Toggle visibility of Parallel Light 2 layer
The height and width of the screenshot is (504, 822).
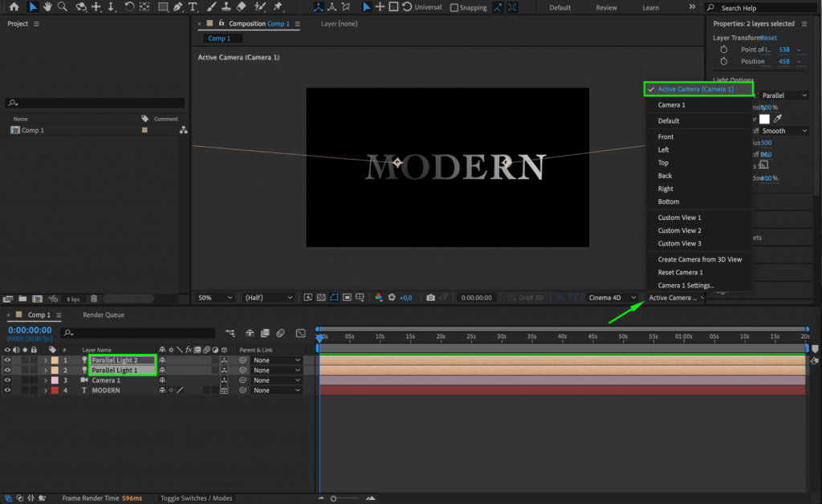pyautogui.click(x=7, y=360)
